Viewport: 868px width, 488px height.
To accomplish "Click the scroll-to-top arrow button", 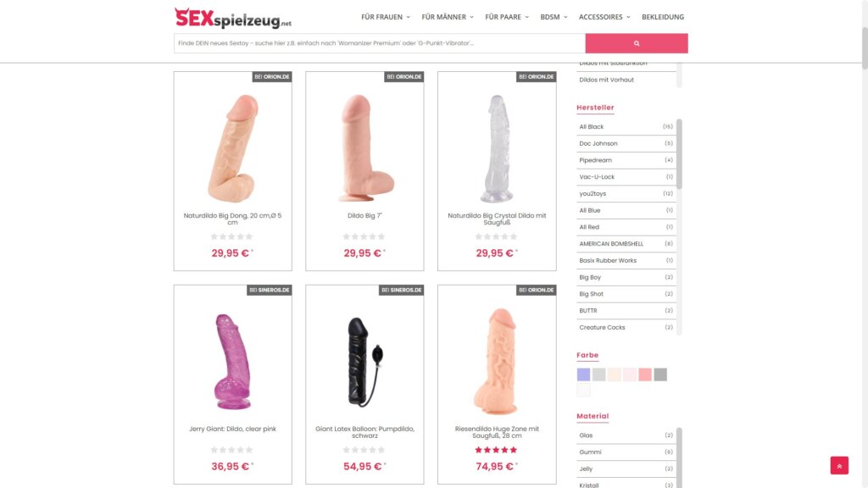I will [x=839, y=465].
